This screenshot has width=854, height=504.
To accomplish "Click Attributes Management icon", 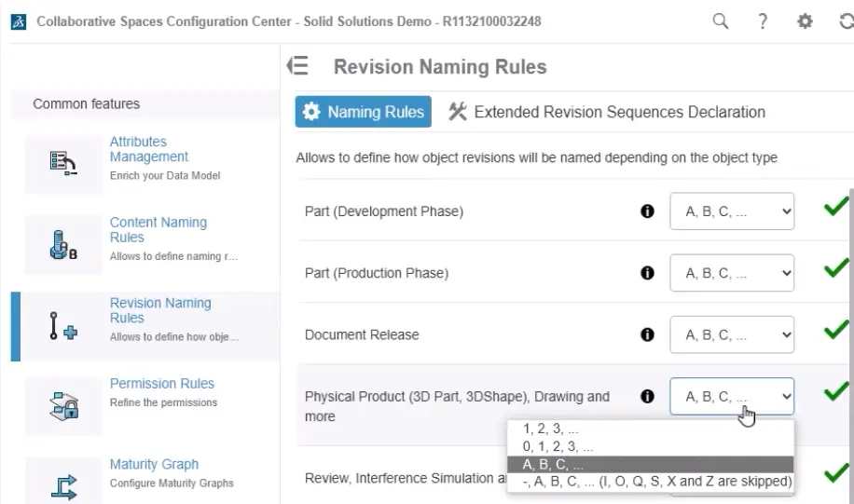I will [63, 163].
